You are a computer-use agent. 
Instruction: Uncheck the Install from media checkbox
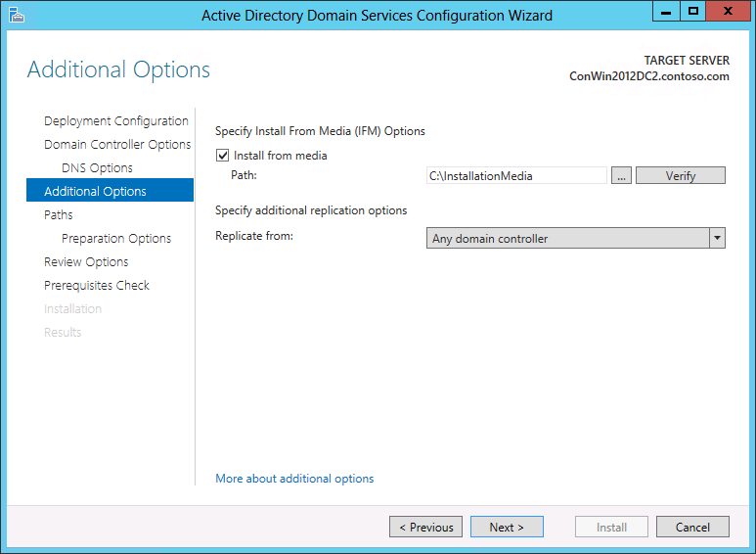[x=222, y=156]
